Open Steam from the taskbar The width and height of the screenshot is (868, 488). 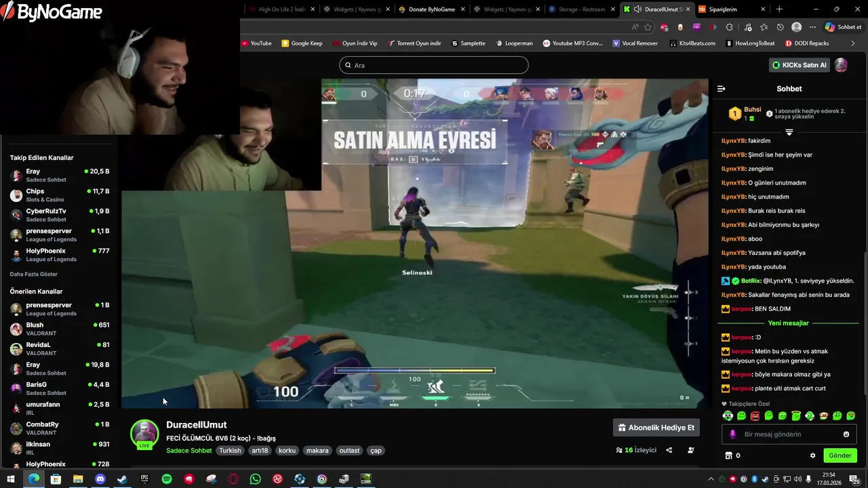click(x=122, y=479)
